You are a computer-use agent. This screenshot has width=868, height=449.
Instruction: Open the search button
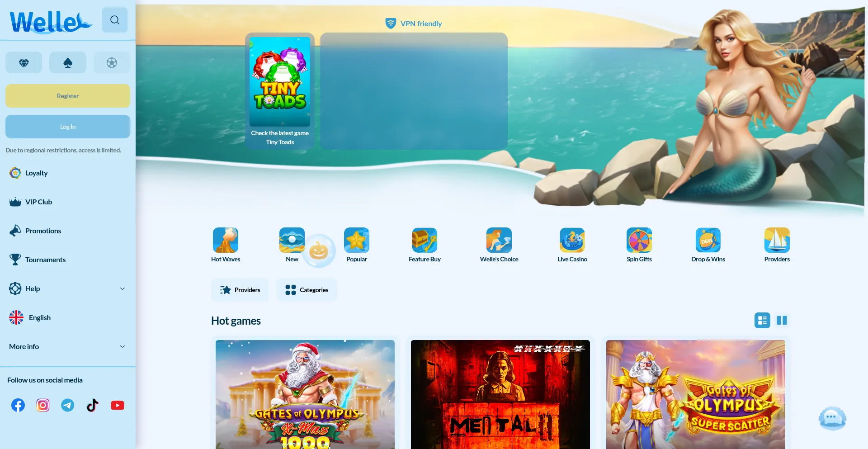(x=115, y=20)
